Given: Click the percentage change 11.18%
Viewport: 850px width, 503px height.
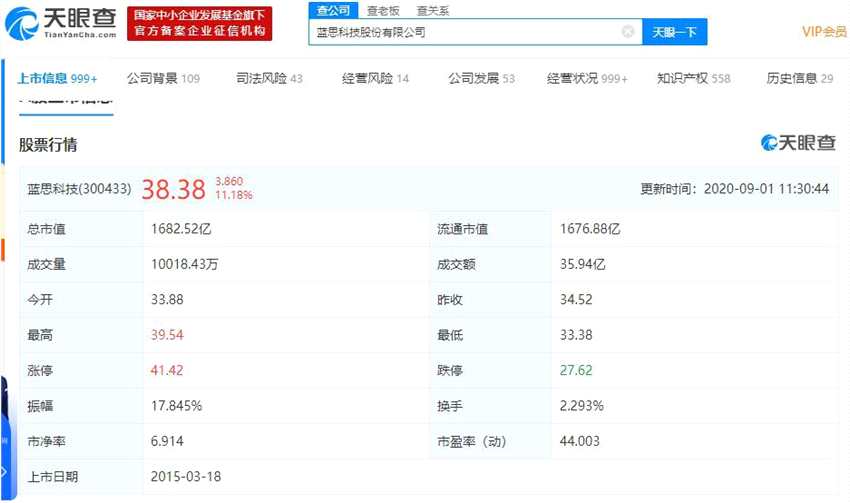Looking at the screenshot, I should [234, 195].
